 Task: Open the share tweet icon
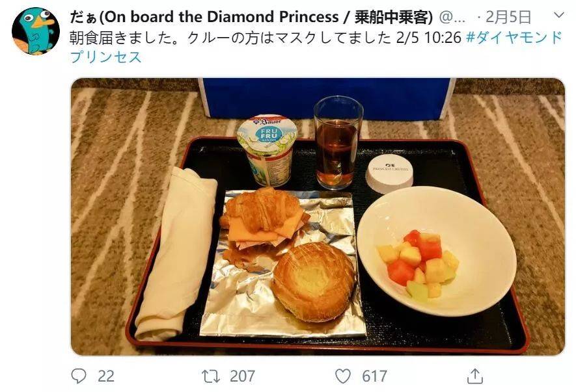pyautogui.click(x=474, y=376)
